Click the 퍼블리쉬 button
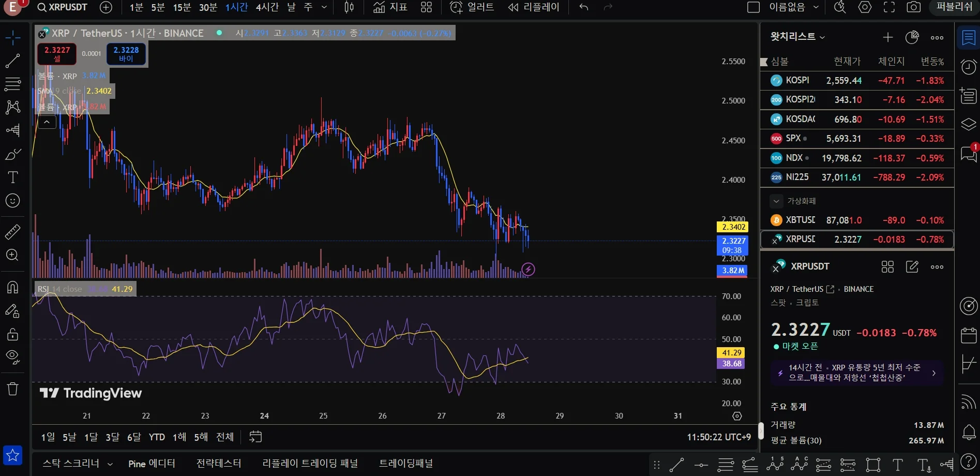This screenshot has width=980, height=476. tap(954, 7)
